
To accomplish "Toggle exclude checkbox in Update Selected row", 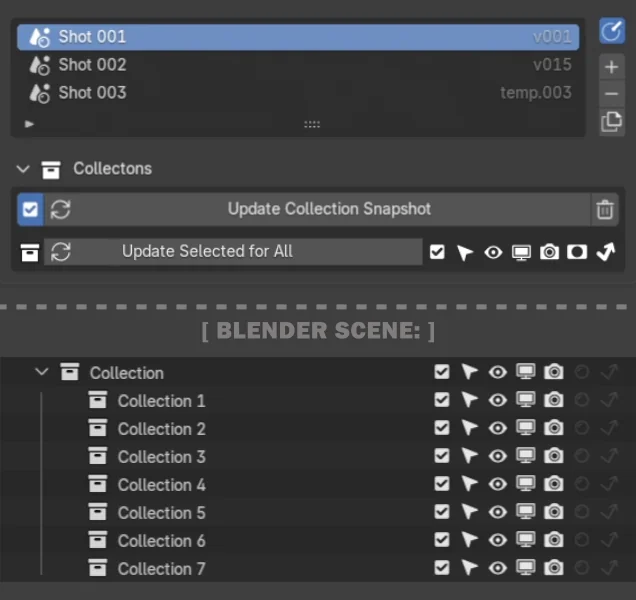I will (x=437, y=252).
